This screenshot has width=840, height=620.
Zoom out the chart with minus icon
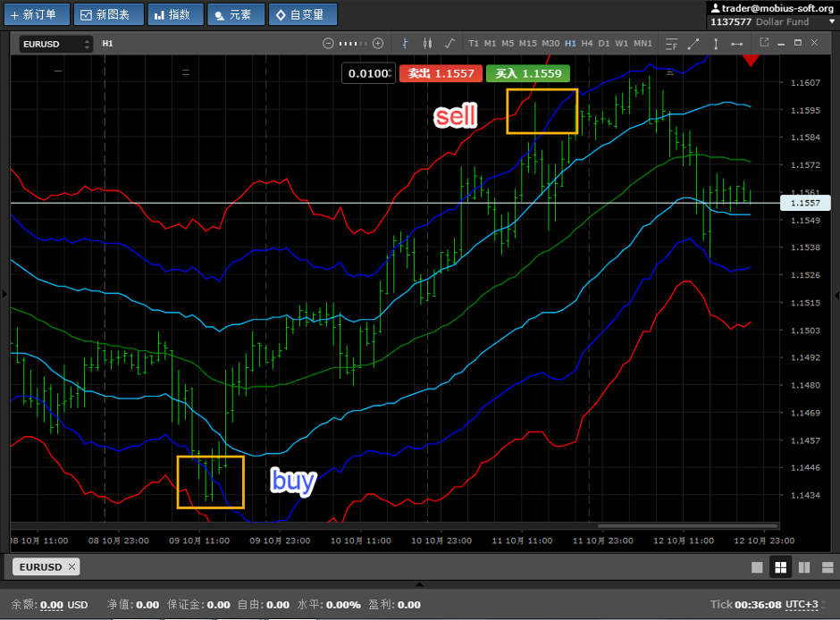coord(328,44)
